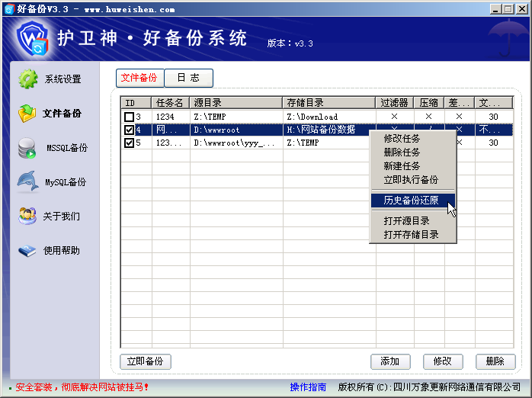This screenshot has height=398, width=532.
Task: Sort by the ID column header
Action: (136, 103)
